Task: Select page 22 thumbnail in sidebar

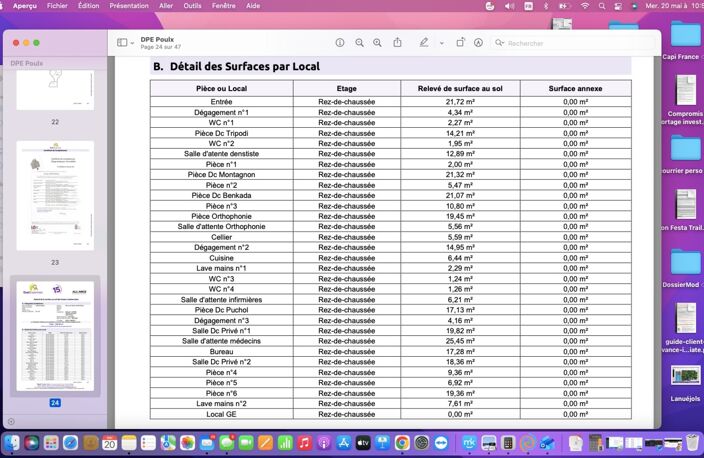Action: coord(55,90)
